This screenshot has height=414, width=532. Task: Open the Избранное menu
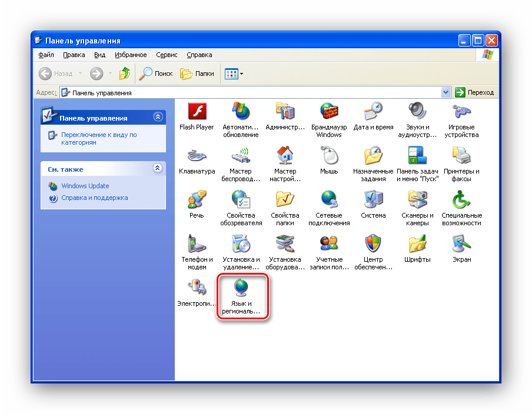pyautogui.click(x=131, y=55)
